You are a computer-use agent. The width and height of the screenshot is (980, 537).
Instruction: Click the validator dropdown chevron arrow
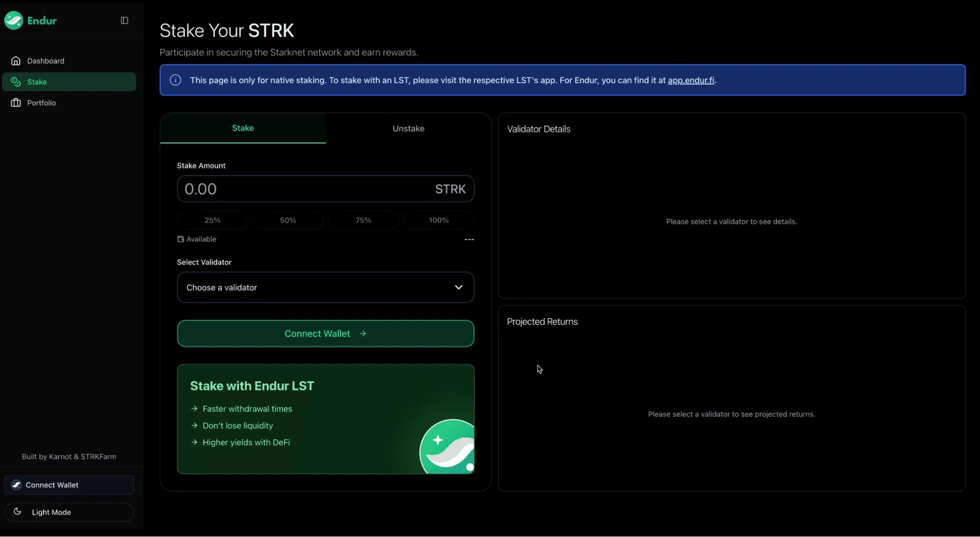point(458,287)
